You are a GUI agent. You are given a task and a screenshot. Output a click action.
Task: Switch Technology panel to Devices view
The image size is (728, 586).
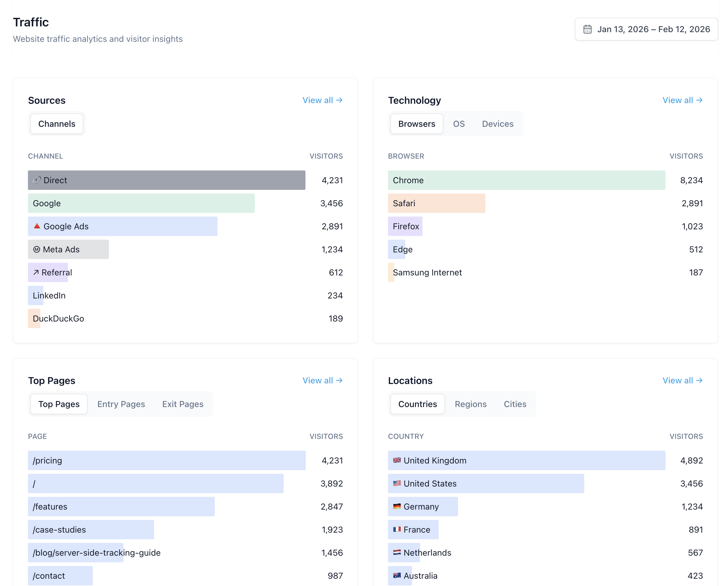pos(497,123)
